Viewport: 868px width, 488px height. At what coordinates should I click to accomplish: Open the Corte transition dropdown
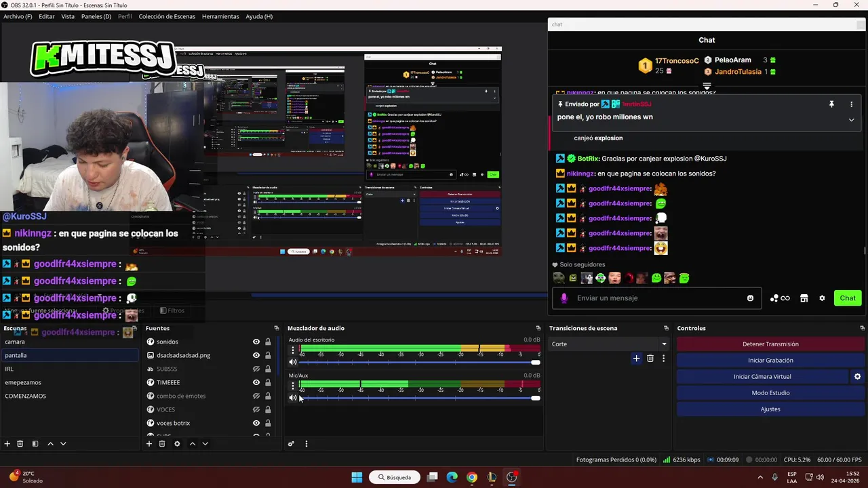[x=609, y=344]
